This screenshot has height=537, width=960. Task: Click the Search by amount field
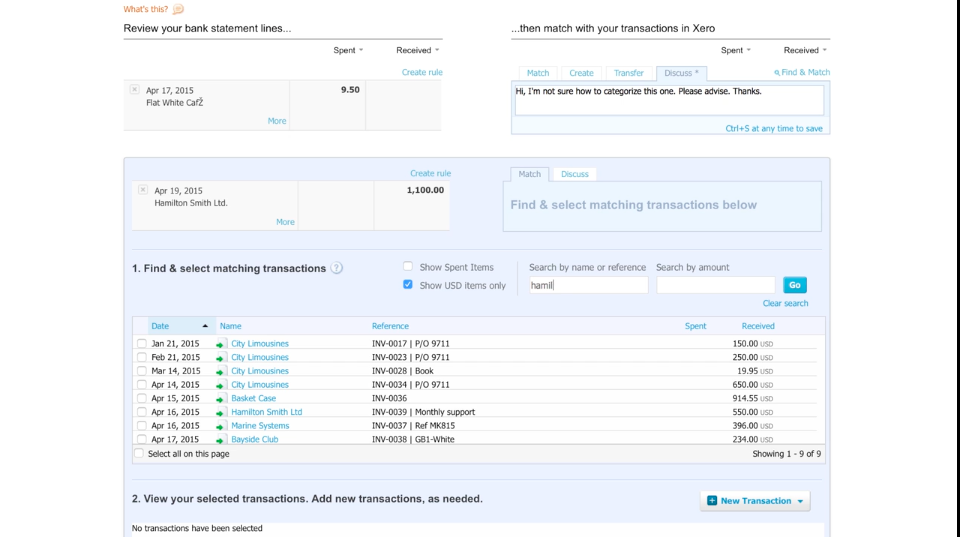(716, 285)
